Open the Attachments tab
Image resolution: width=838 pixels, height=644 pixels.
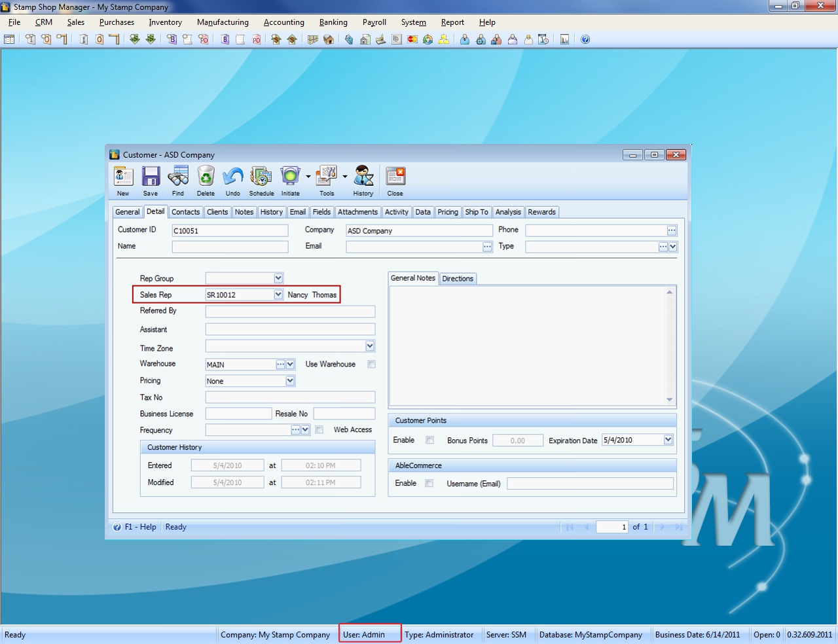[x=357, y=212]
